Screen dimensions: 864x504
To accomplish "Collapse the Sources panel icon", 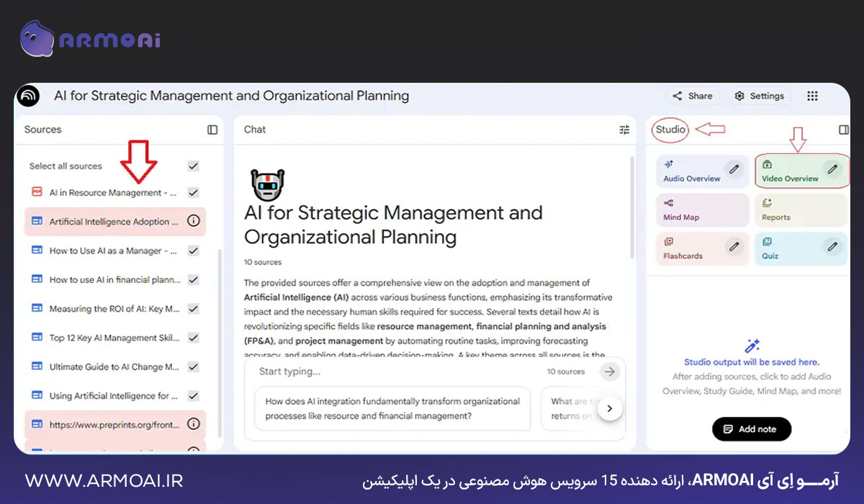I will pos(212,130).
